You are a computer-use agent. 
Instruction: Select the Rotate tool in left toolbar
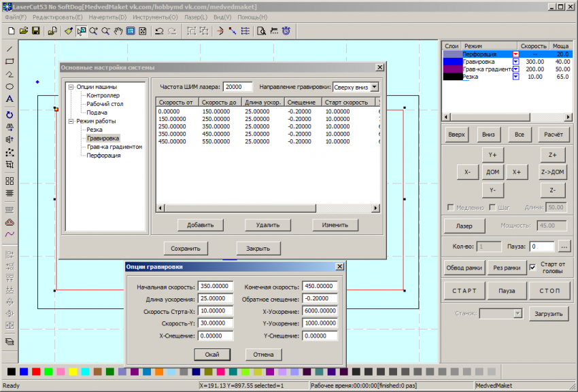10,114
